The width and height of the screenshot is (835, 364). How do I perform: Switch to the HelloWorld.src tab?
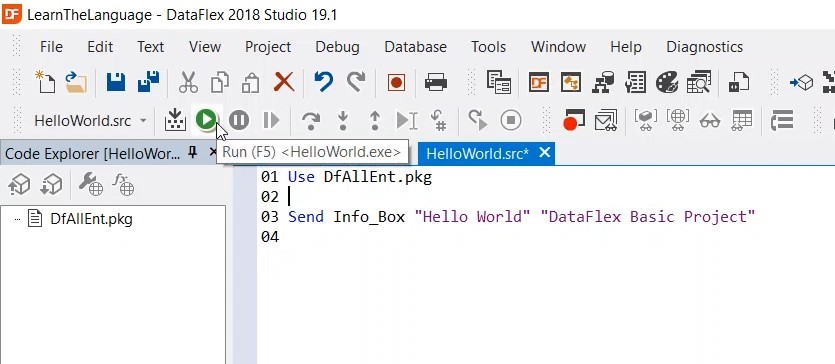tap(478, 153)
